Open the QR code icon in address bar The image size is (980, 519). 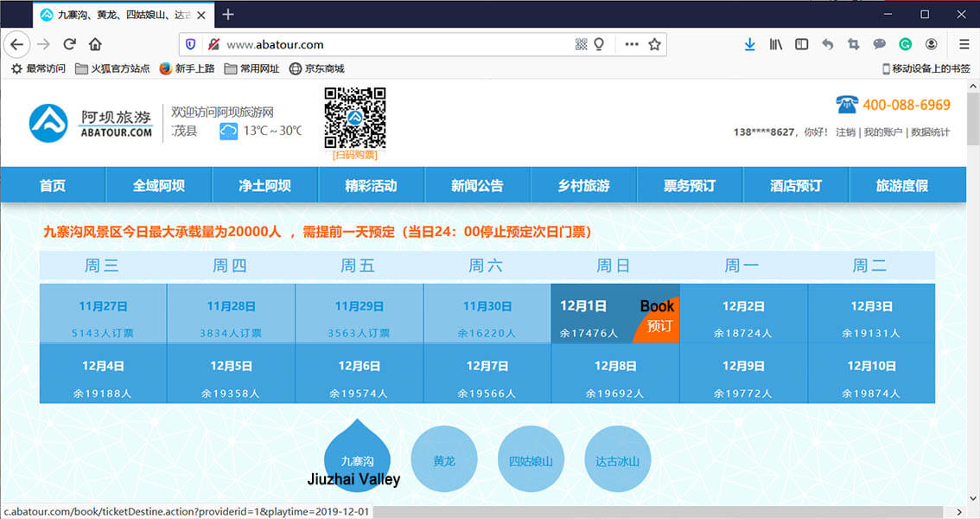(582, 44)
